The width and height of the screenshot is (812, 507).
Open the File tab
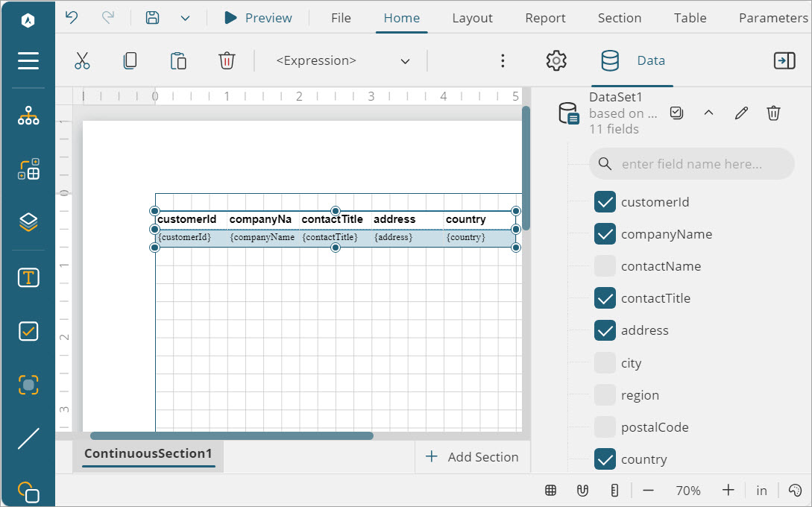coord(341,18)
